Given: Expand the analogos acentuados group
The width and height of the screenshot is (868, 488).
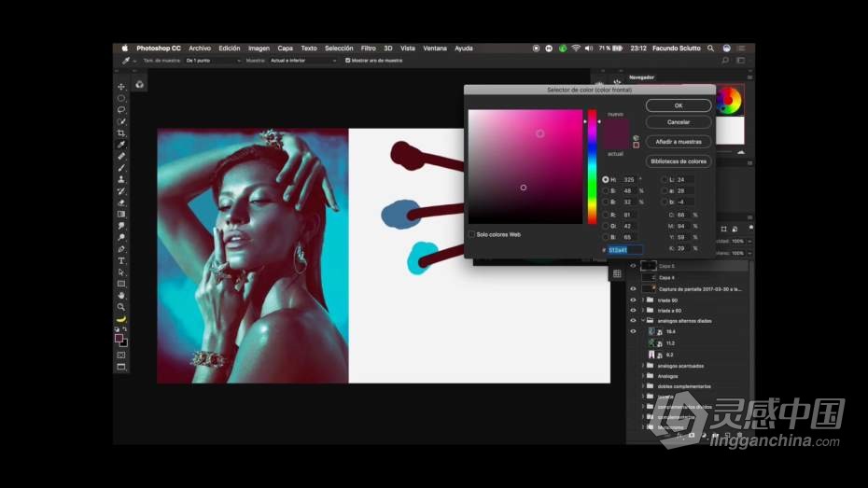Looking at the screenshot, I should pos(643,366).
